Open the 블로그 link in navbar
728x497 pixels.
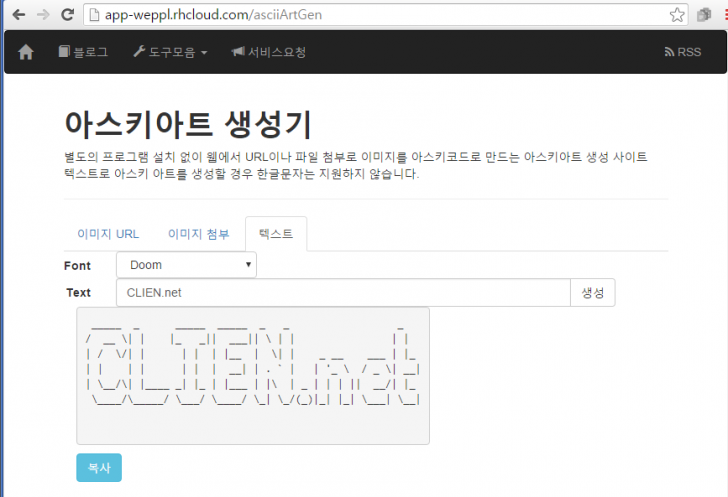click(83, 52)
